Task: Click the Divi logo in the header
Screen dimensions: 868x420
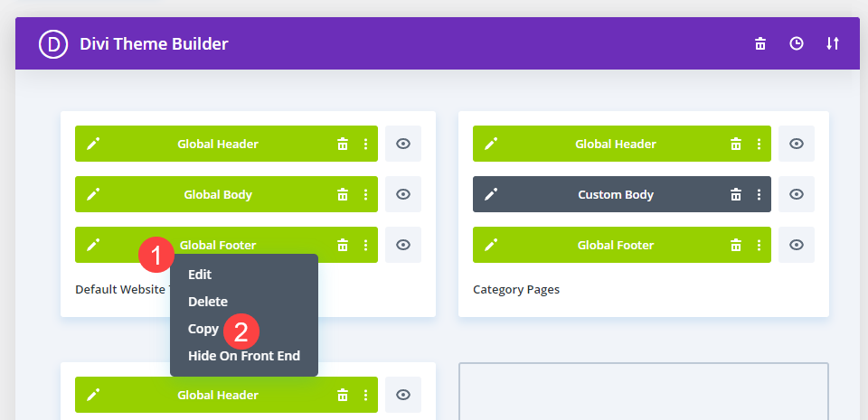Action: pos(53,44)
